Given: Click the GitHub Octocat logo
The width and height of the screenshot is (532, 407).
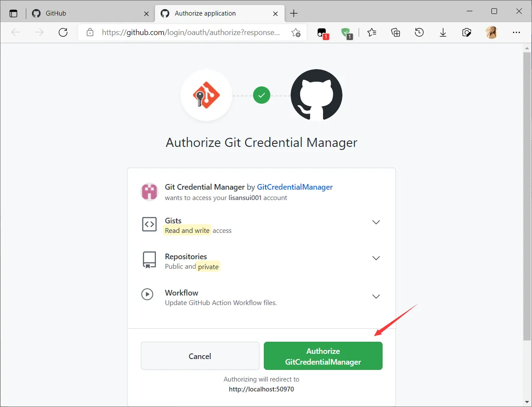Looking at the screenshot, I should pyautogui.click(x=317, y=95).
